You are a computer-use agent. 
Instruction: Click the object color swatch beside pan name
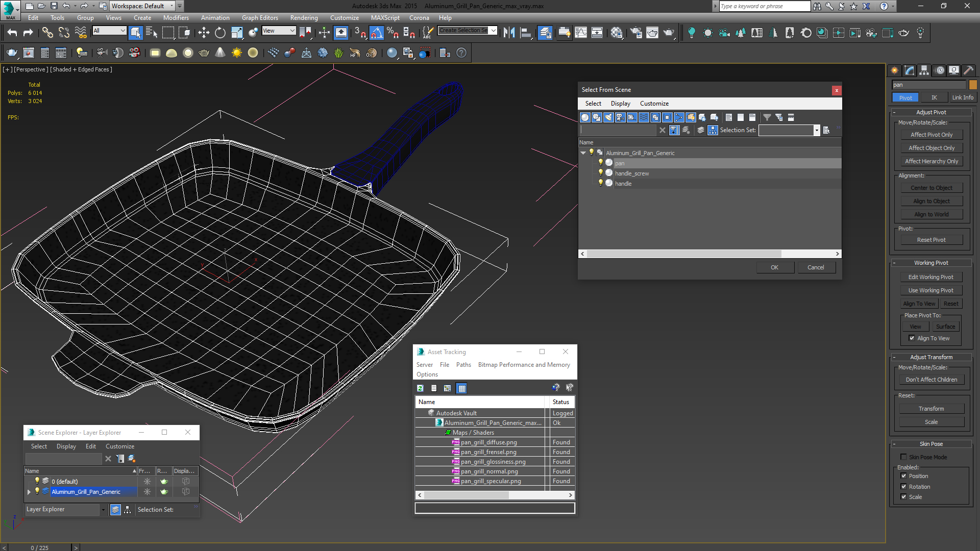(973, 85)
